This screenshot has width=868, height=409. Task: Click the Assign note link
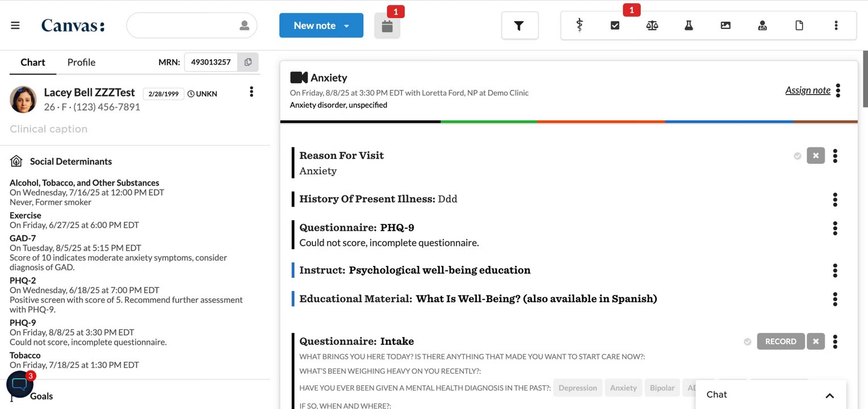[x=807, y=90]
